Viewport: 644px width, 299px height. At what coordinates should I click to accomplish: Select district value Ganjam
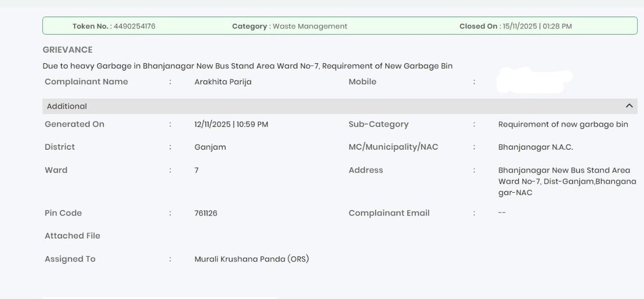pyautogui.click(x=211, y=148)
